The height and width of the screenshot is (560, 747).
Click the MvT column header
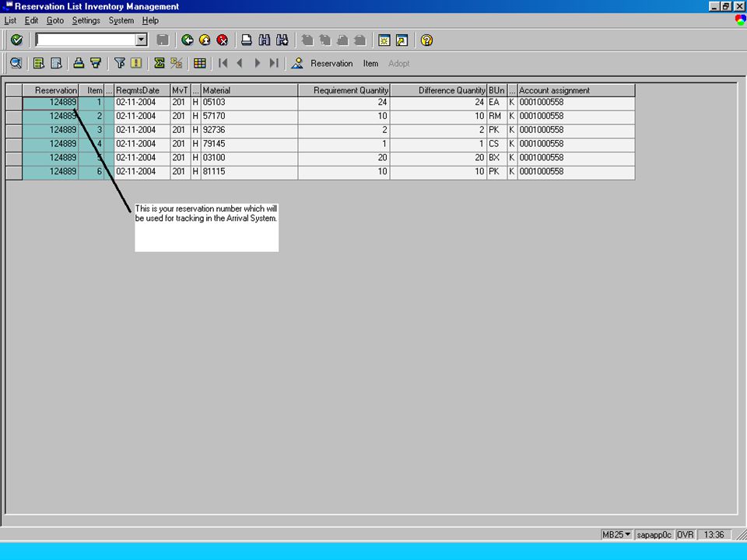pos(180,90)
